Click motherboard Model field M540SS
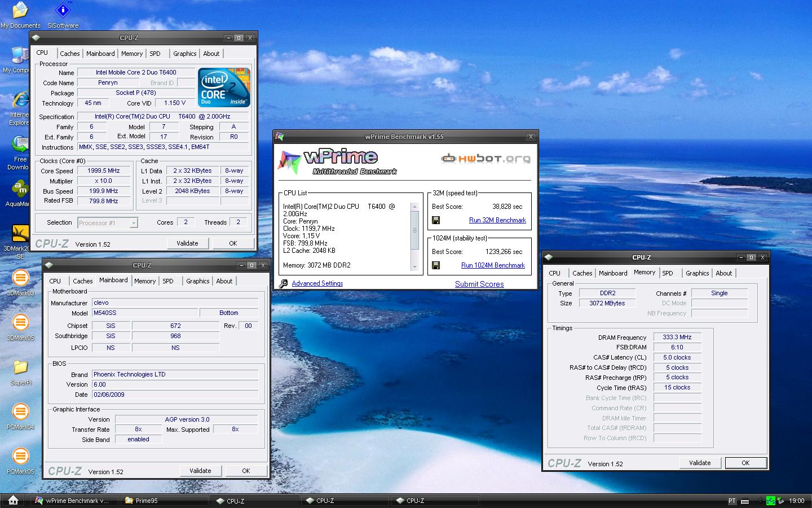The width and height of the screenshot is (812, 508). click(x=145, y=313)
